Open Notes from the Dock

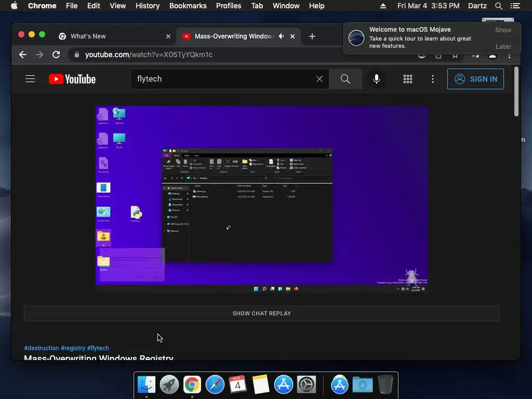click(261, 385)
